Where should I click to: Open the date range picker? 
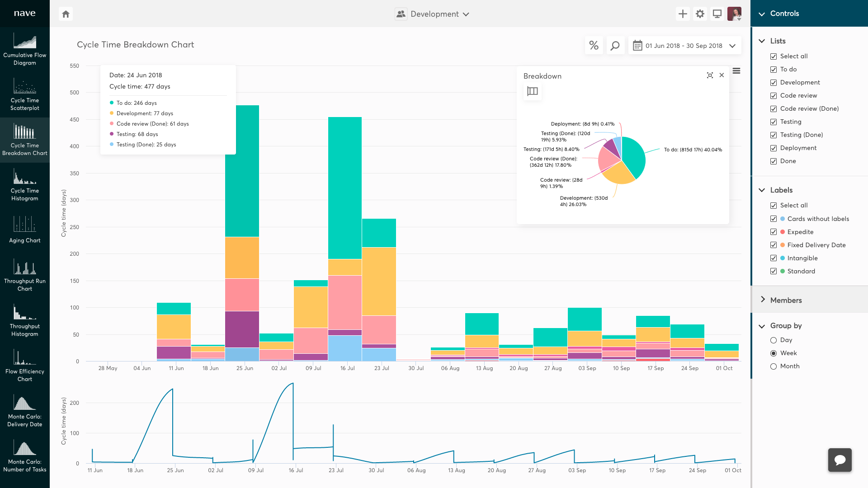pos(684,45)
